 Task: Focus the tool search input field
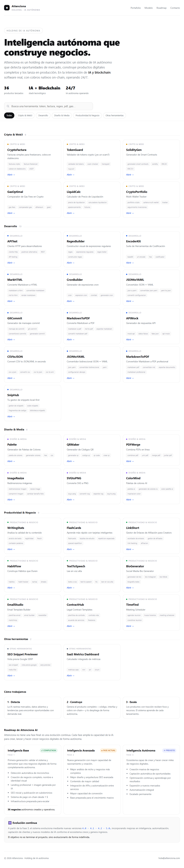click(x=48, y=106)
